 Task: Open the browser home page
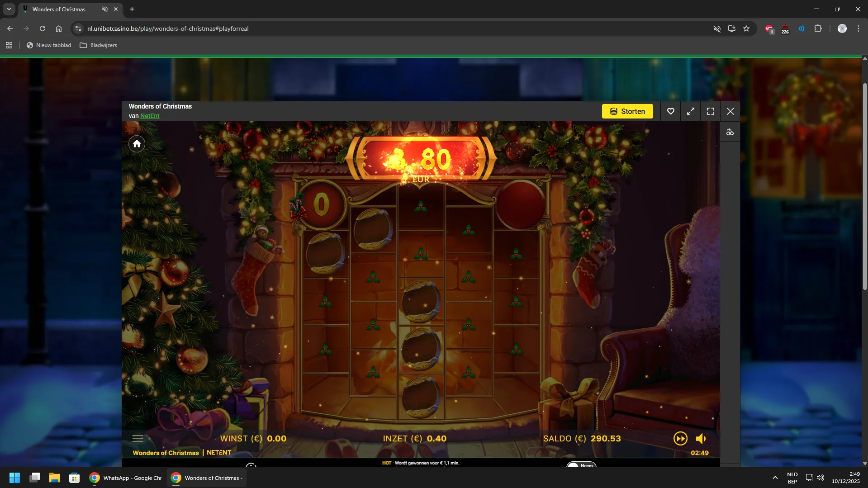point(59,28)
